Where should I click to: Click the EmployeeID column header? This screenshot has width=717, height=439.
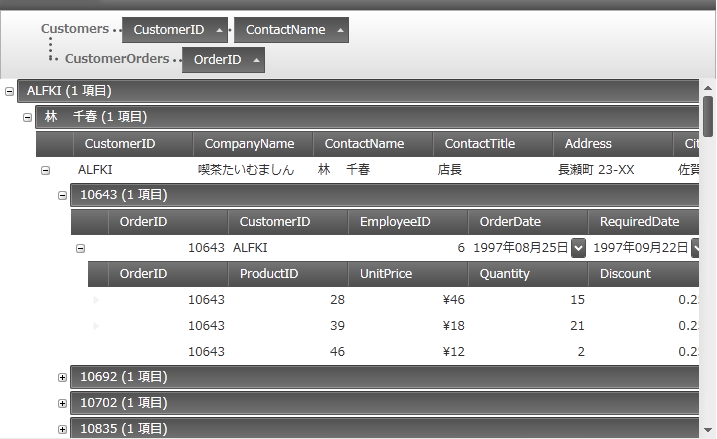click(395, 222)
